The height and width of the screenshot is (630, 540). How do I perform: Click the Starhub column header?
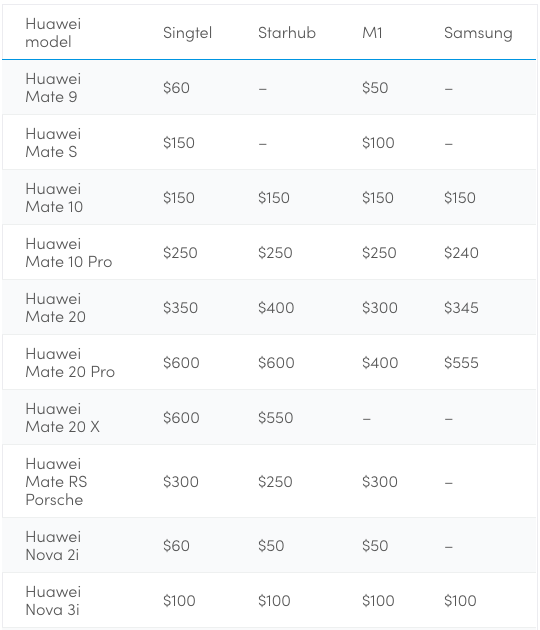tap(287, 33)
